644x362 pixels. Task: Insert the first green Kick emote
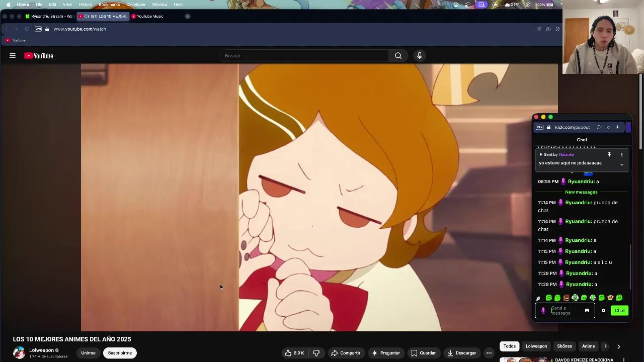[x=549, y=298]
